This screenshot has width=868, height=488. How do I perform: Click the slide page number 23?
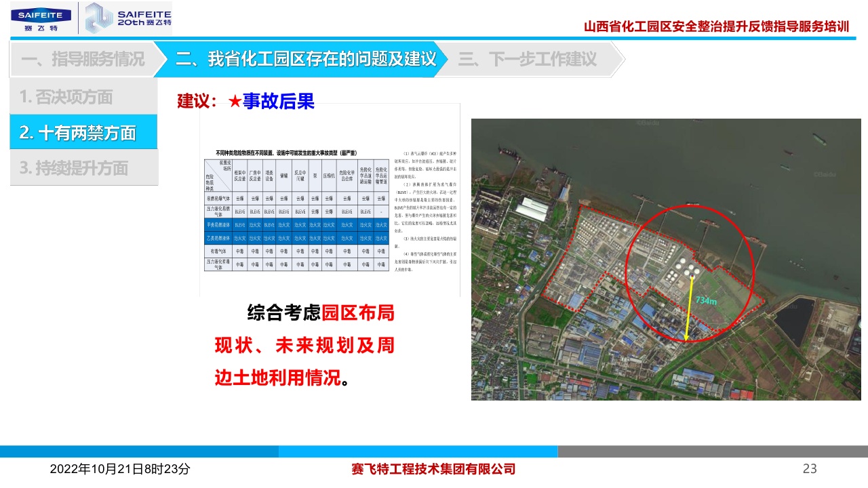pos(810,468)
